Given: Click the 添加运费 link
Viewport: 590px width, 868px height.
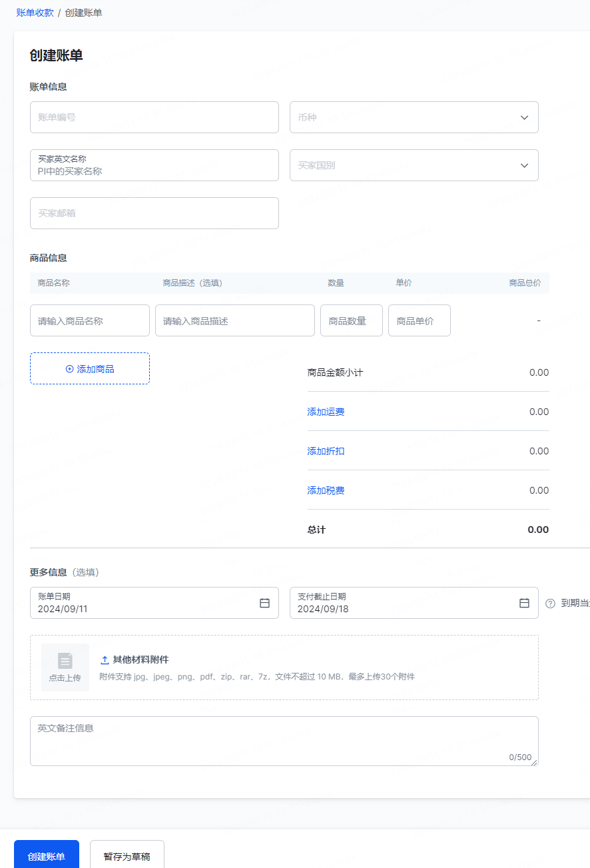Looking at the screenshot, I should [326, 412].
